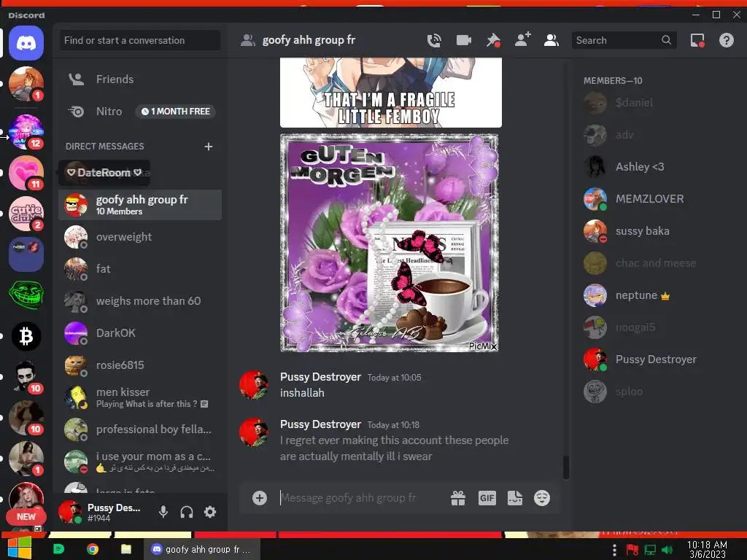This screenshot has width=747, height=560.
Task: Open pinned messages
Action: pyautogui.click(x=493, y=41)
